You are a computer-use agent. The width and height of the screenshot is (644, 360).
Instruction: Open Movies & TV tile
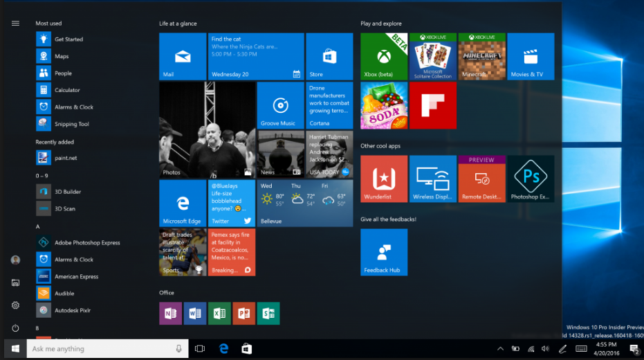click(531, 56)
